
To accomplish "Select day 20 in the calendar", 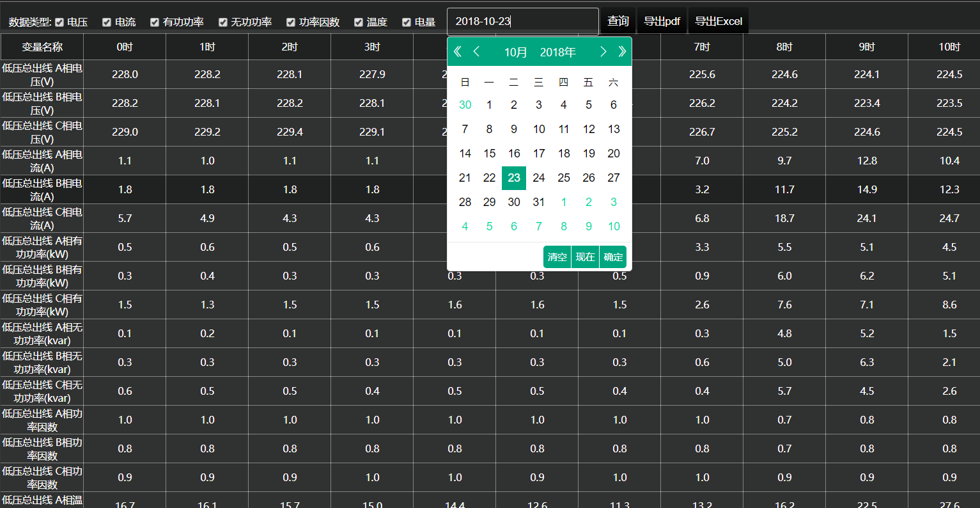I will click(614, 154).
